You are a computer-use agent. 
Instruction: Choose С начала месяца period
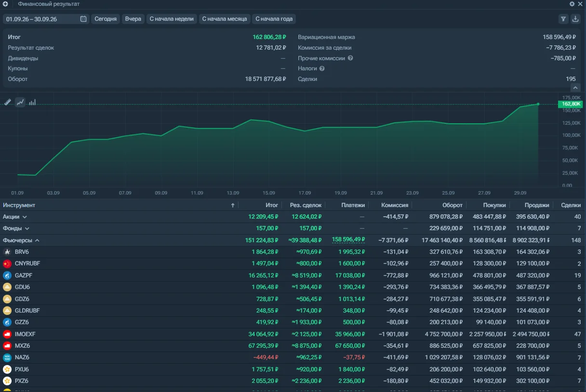click(225, 19)
